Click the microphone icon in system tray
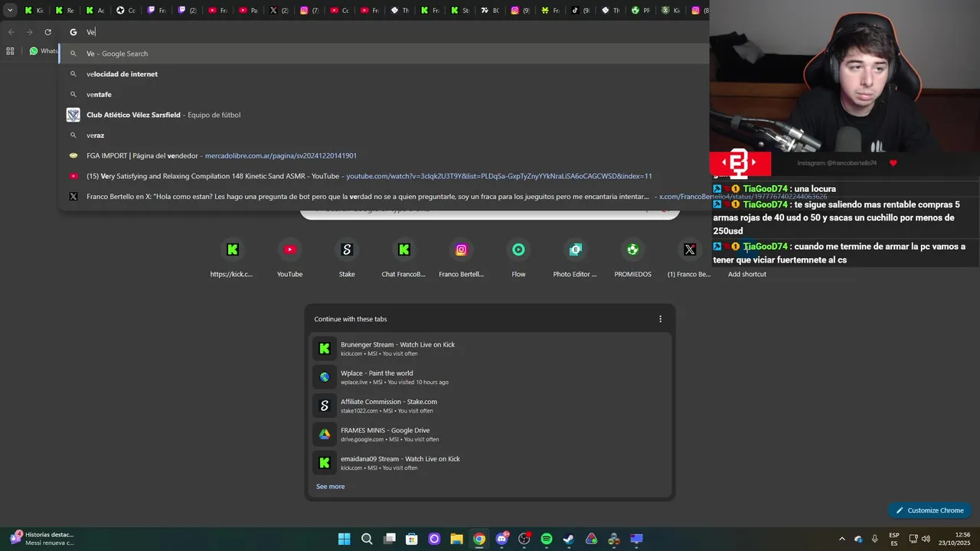Screen dimensions: 980x551 [x=875, y=539]
